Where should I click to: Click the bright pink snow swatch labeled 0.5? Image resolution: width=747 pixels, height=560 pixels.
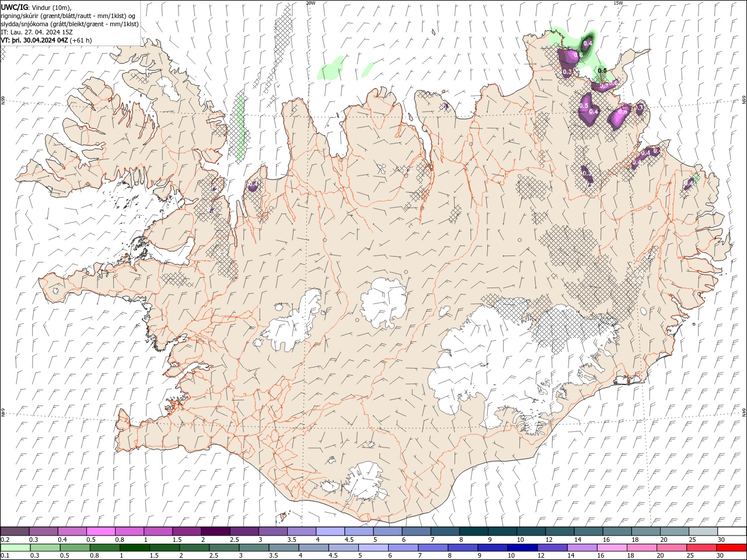[x=101, y=531]
